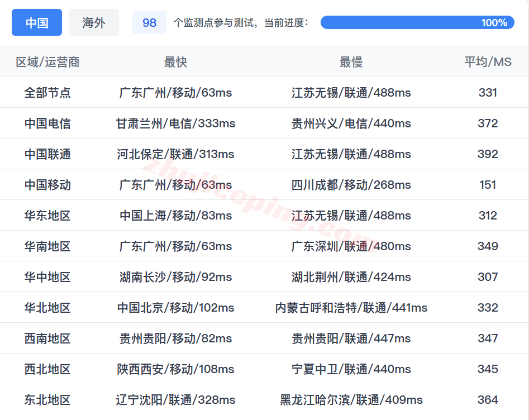Screen dimensions: 529x420
Task: Click average value 364
Action: [488, 399]
